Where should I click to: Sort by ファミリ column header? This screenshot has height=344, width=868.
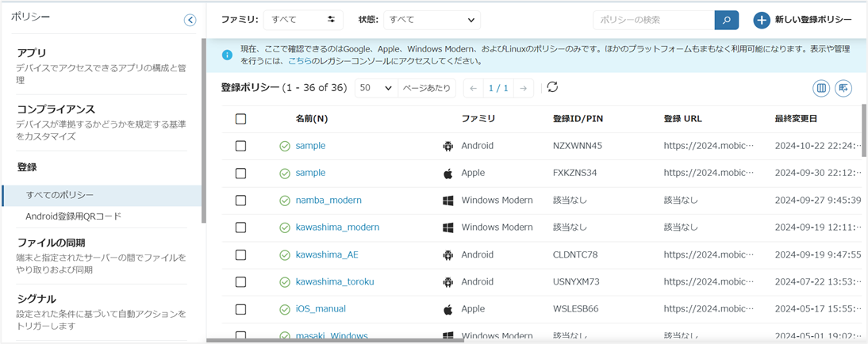(x=478, y=119)
